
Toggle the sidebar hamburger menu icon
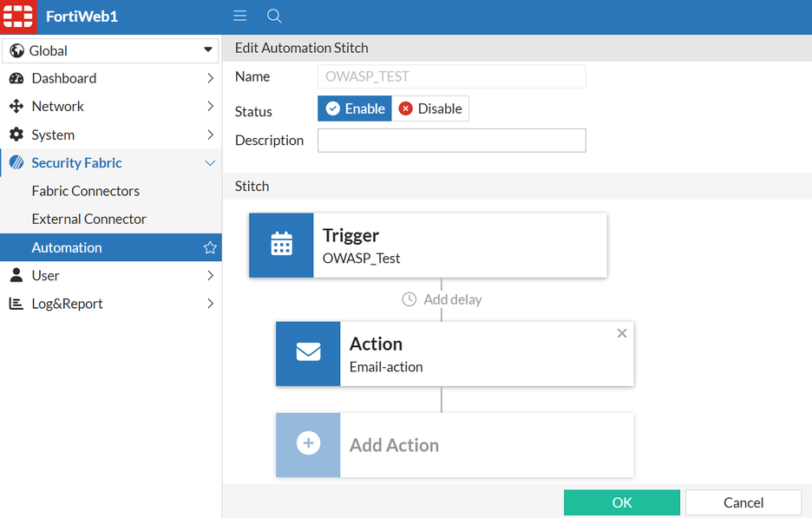pos(240,16)
